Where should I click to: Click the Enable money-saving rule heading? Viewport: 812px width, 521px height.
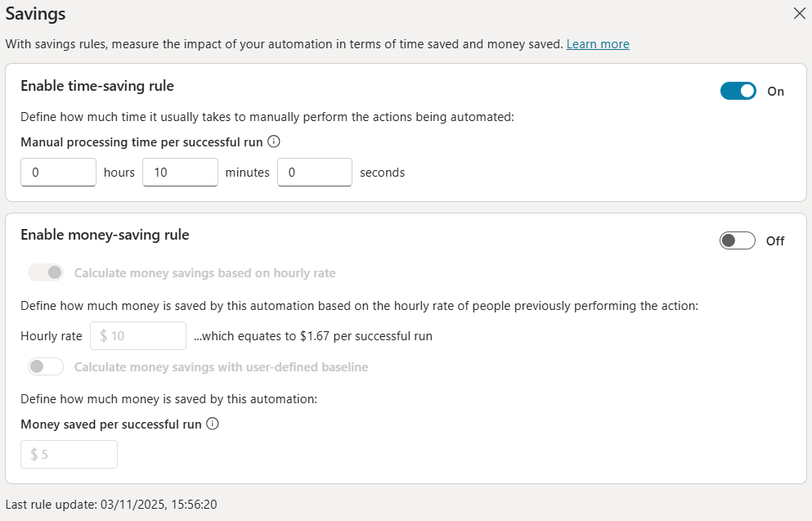[104, 234]
